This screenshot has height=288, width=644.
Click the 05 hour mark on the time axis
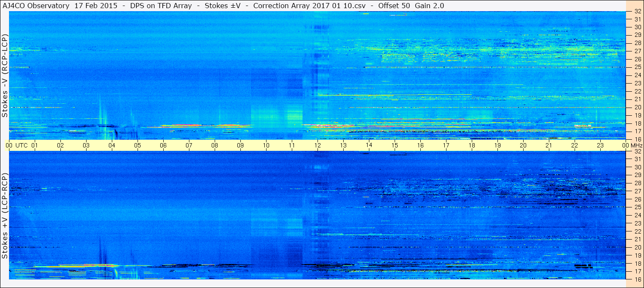138,145
